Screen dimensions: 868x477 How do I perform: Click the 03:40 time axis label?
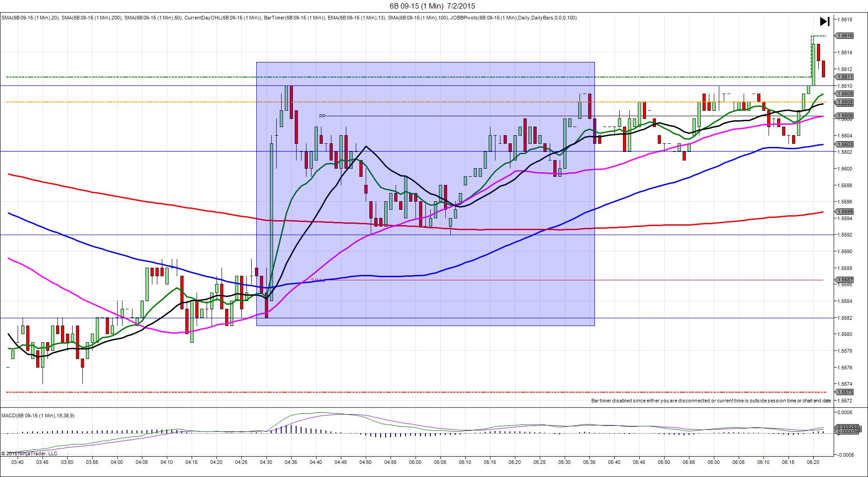tap(18, 462)
